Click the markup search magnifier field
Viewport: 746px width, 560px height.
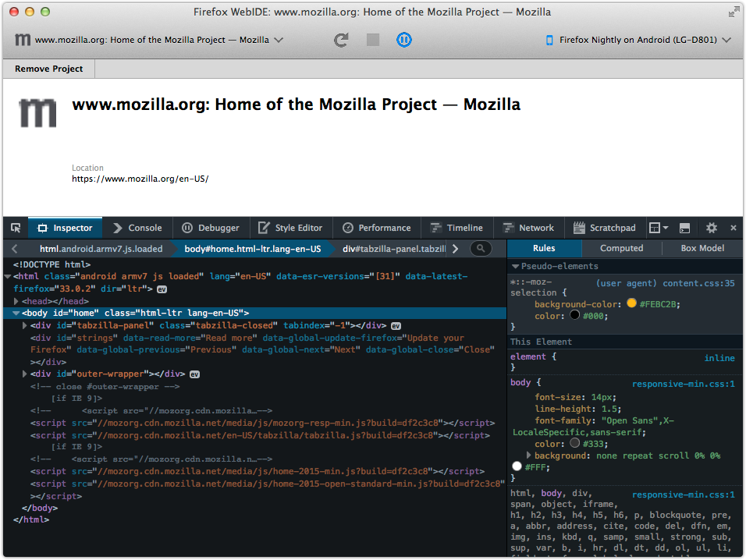[481, 249]
